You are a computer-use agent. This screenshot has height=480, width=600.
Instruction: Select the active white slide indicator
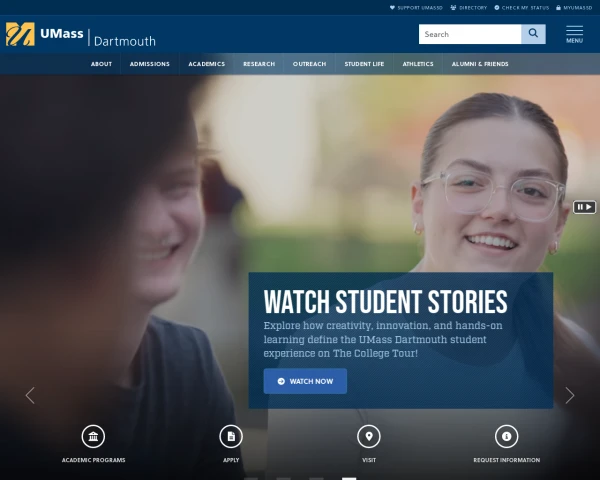[349, 478]
